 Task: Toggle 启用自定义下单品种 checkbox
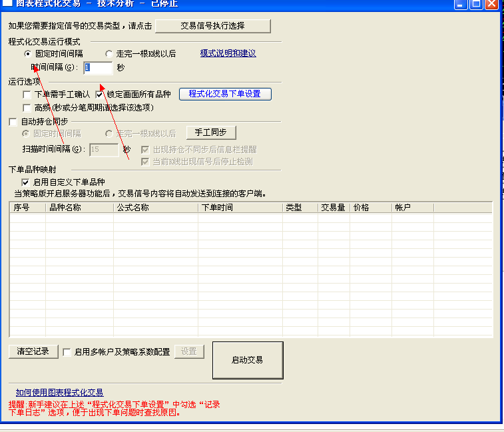coord(25,182)
